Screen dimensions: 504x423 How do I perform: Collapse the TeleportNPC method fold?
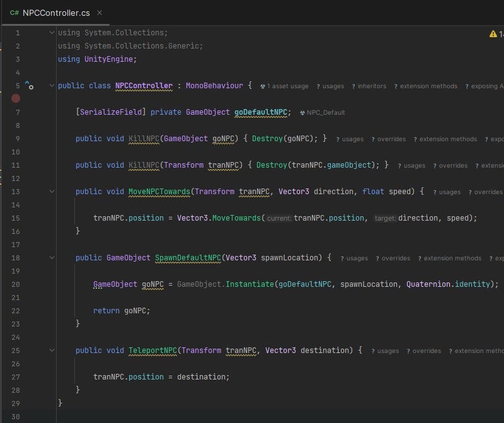(52, 351)
